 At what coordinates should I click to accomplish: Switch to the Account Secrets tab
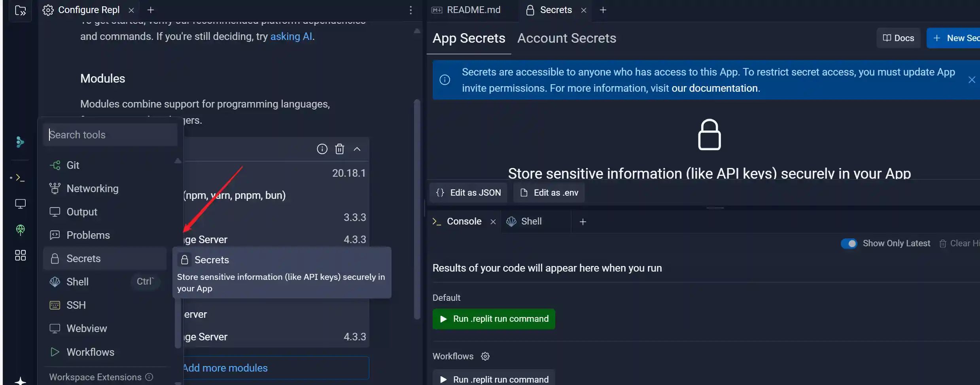point(566,38)
